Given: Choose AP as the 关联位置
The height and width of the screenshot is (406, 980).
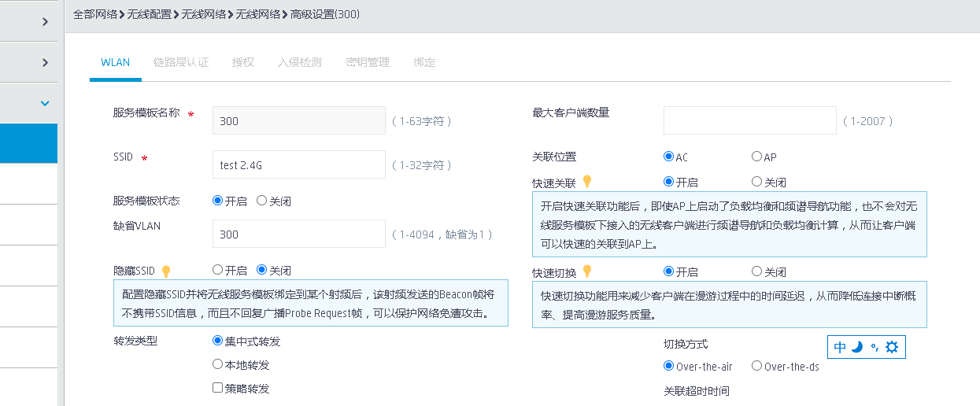Looking at the screenshot, I should coord(756,157).
